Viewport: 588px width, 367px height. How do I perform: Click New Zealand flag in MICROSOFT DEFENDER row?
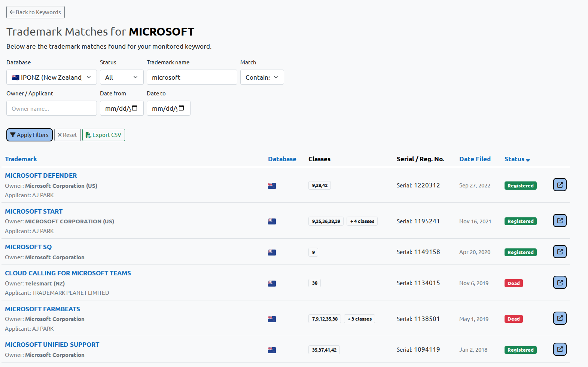click(x=272, y=186)
